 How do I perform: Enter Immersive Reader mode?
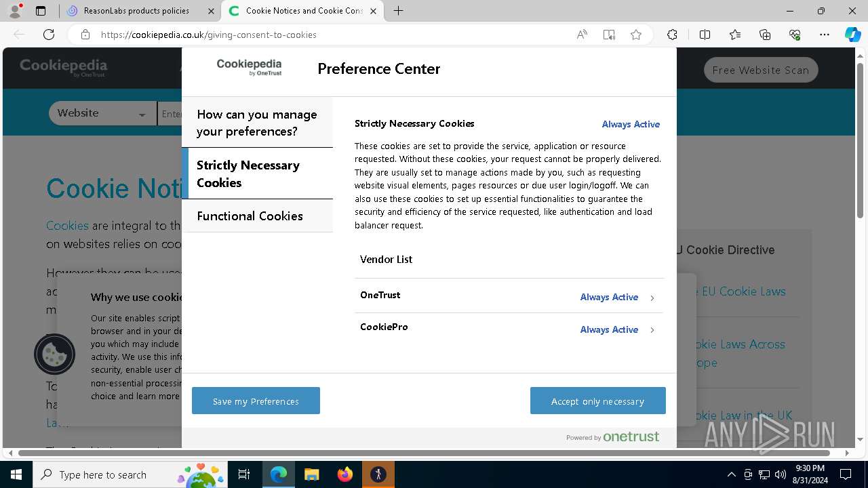609,35
